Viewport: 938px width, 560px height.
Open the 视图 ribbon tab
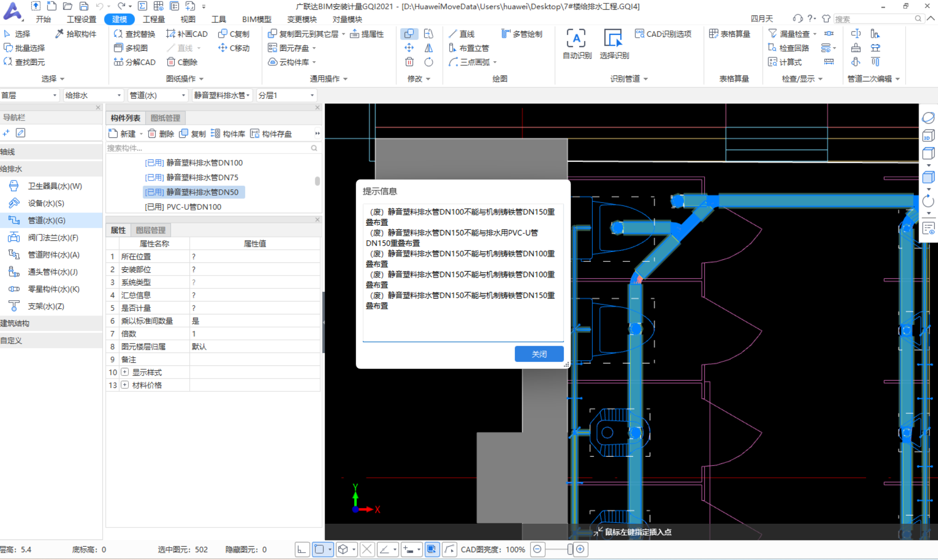pos(188,19)
